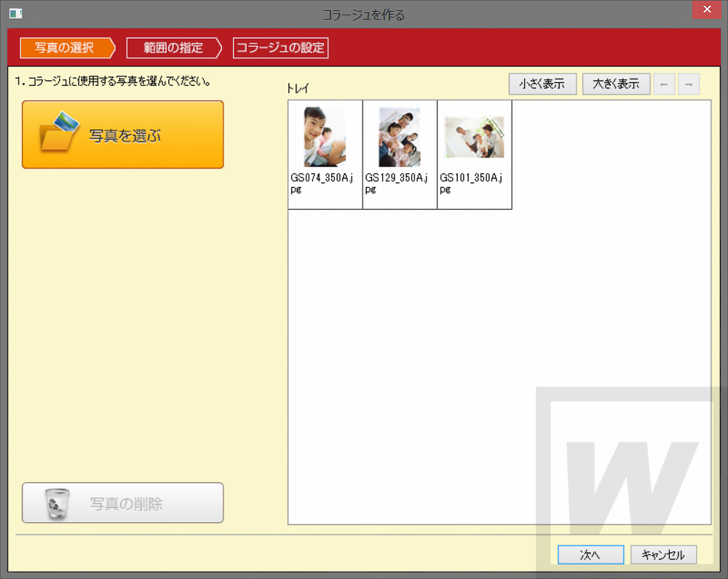Close the コラージュを作る dialog window
Screen dimensions: 728x579
707,9
